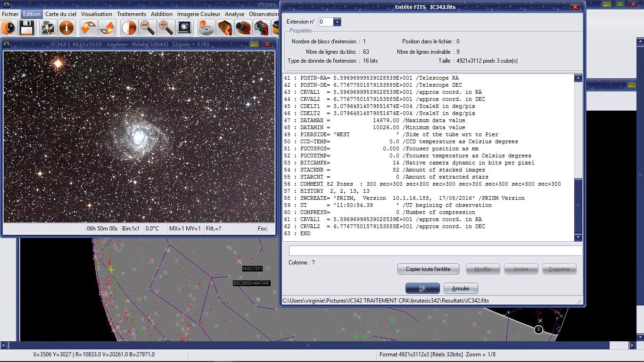Open the half-circle contrast adjustment tool
The image size is (644, 362).
tap(129, 28)
